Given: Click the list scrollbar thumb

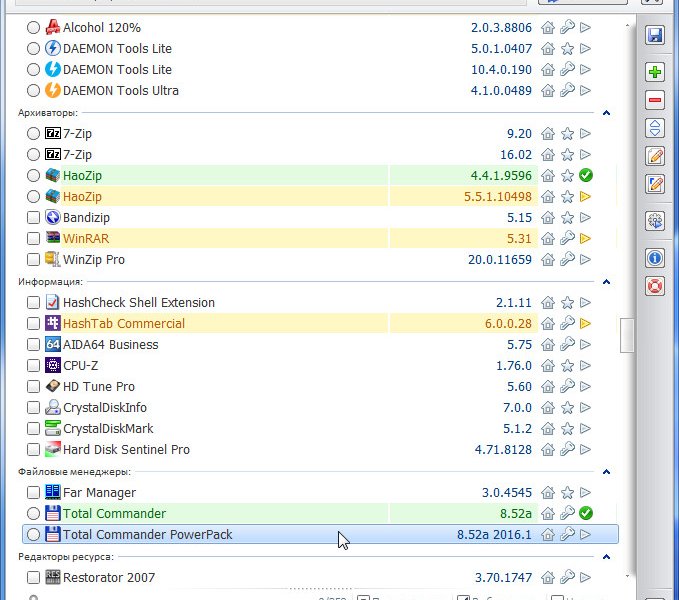Looking at the screenshot, I should (627, 336).
